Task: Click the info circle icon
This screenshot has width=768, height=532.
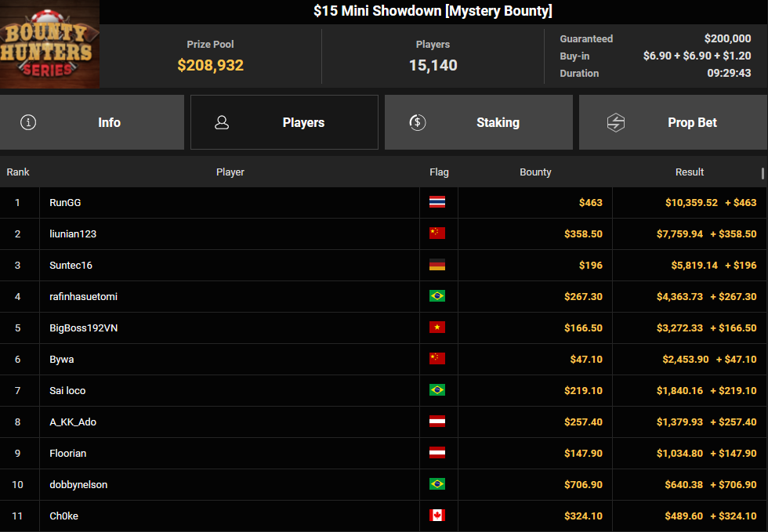Action: [28, 122]
